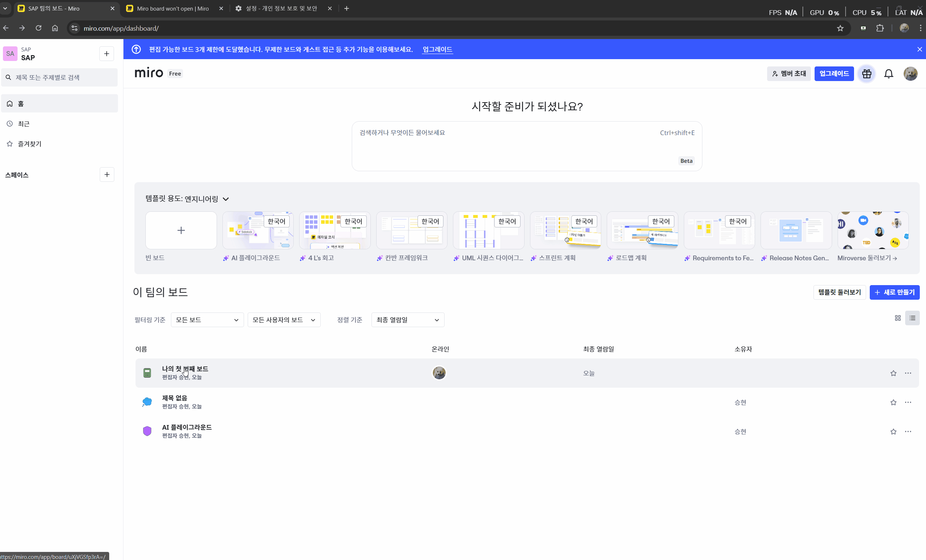This screenshot has width=926, height=560.
Task: Open your profile avatar menu
Action: point(910,74)
